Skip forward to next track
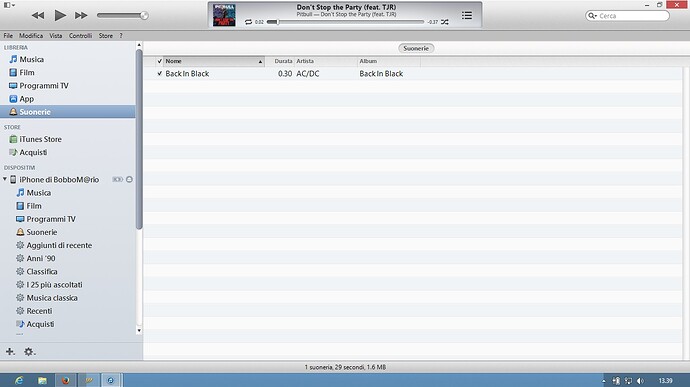This screenshot has width=690, height=387. (81, 15)
